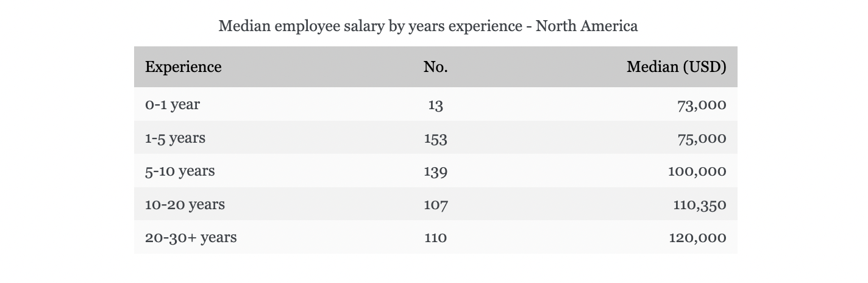Click the count 13 cell

click(x=435, y=105)
